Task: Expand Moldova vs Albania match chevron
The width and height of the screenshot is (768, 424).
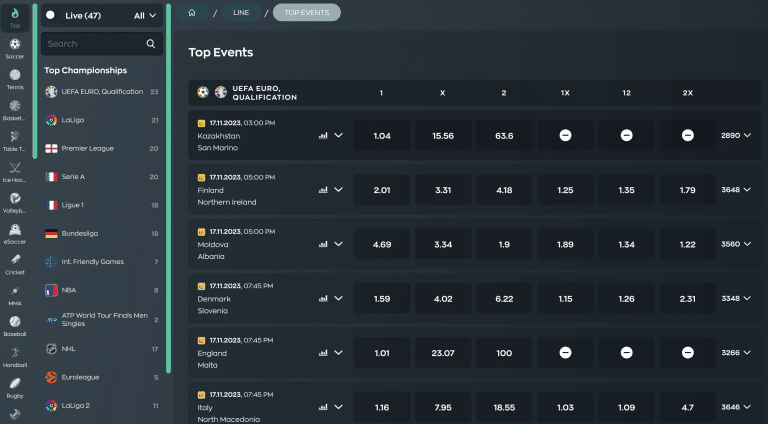Action: click(x=338, y=244)
